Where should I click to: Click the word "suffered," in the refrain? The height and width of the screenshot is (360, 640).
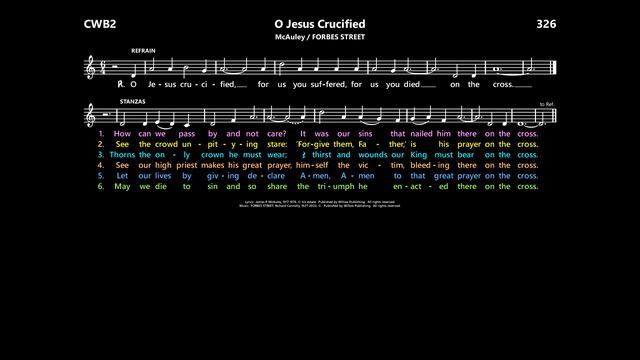pyautogui.click(x=329, y=84)
